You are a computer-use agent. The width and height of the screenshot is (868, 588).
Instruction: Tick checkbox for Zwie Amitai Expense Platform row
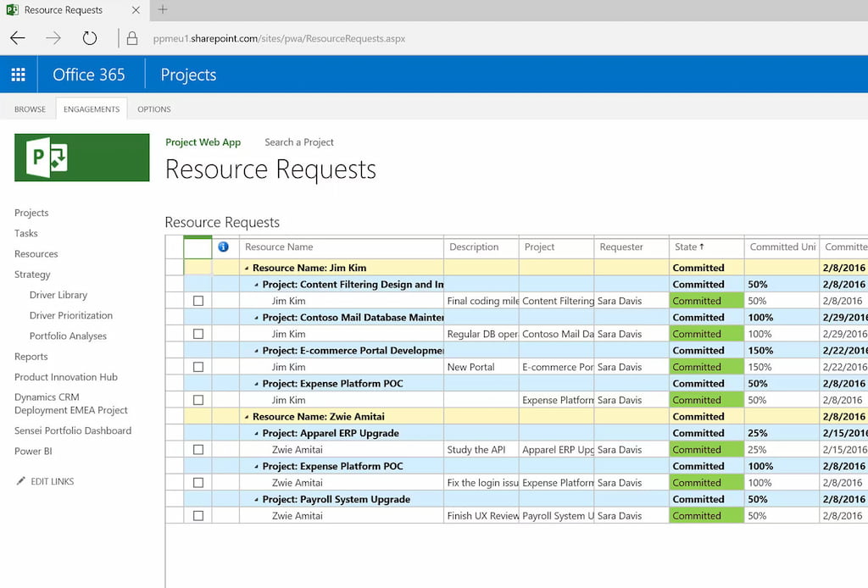pos(198,483)
